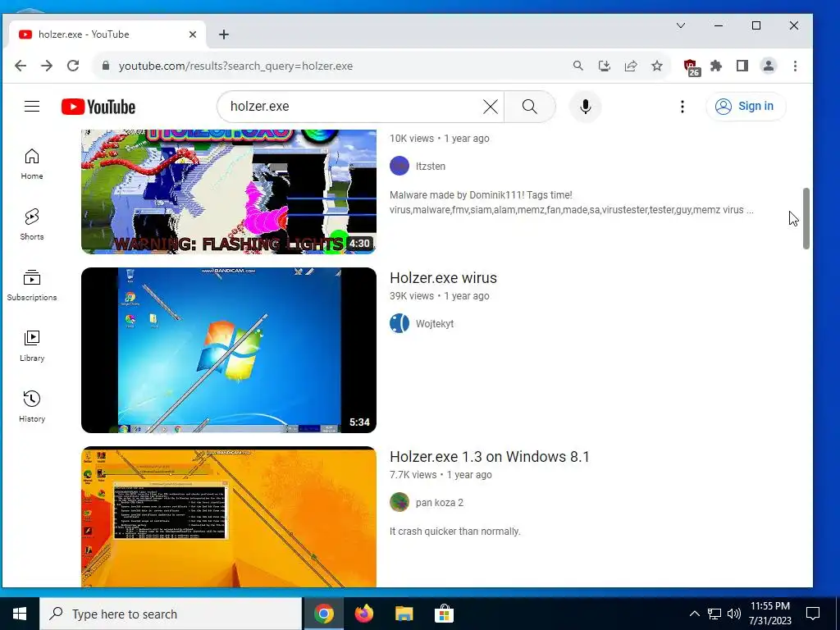Open Holzer.exe wirus video title
This screenshot has height=630, width=840.
(x=443, y=278)
